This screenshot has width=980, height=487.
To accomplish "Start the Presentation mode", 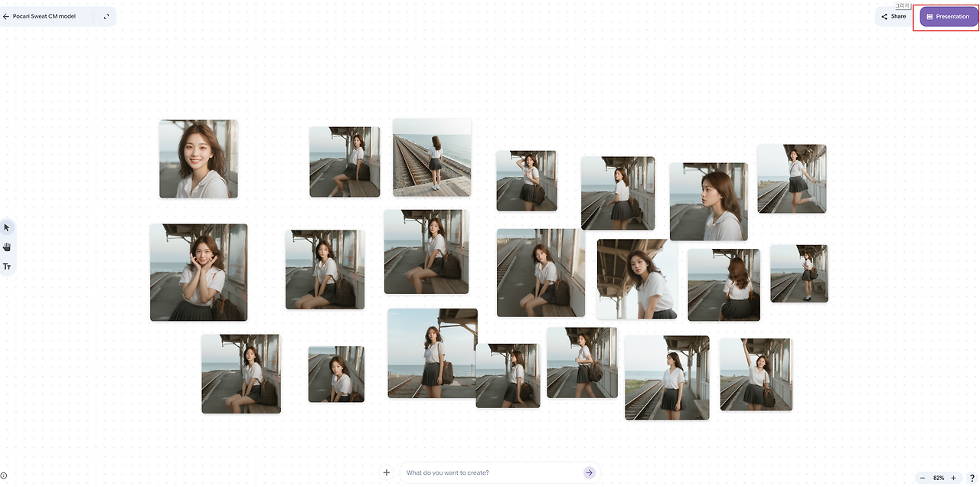I will click(948, 16).
